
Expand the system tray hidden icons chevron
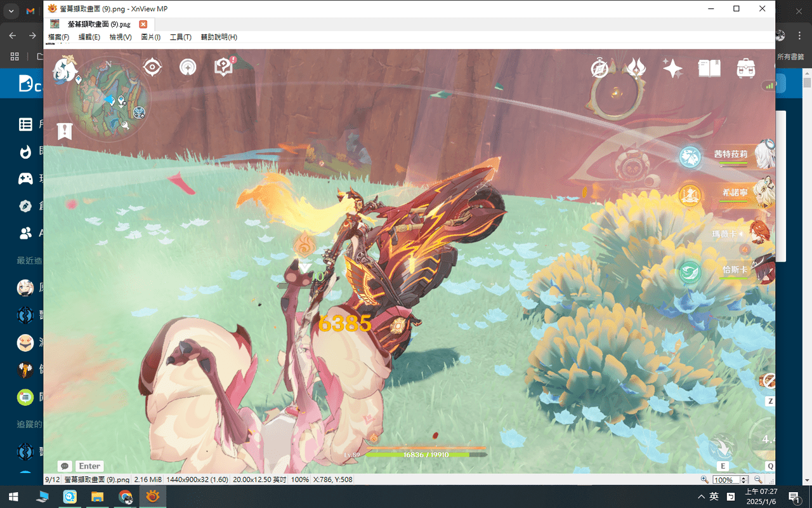pos(701,496)
